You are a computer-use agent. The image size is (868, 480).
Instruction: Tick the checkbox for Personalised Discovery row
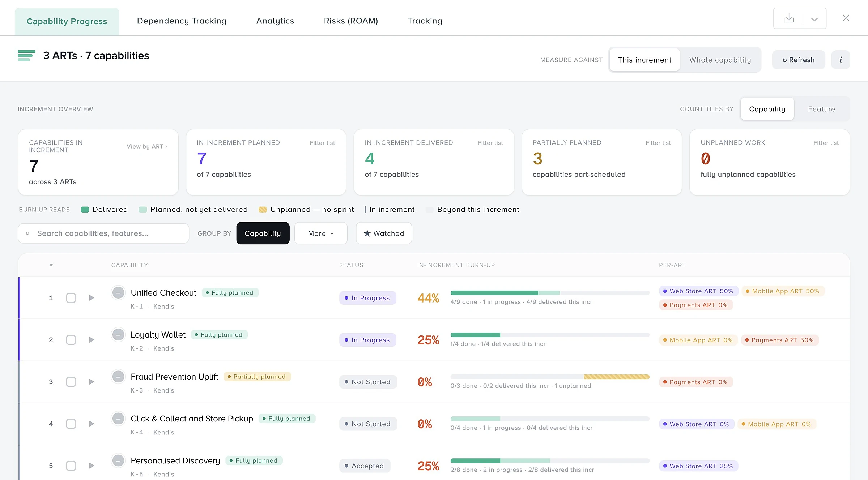click(x=71, y=466)
